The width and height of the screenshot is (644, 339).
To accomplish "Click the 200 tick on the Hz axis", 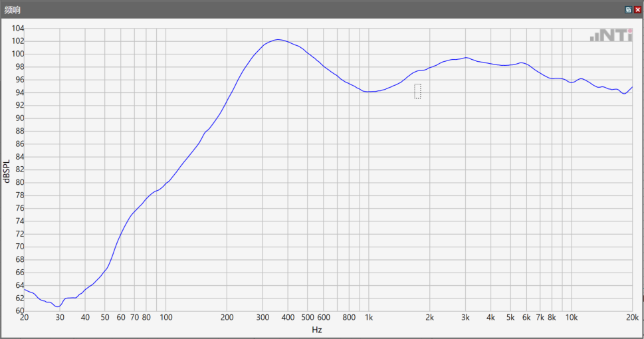I will click(x=227, y=318).
